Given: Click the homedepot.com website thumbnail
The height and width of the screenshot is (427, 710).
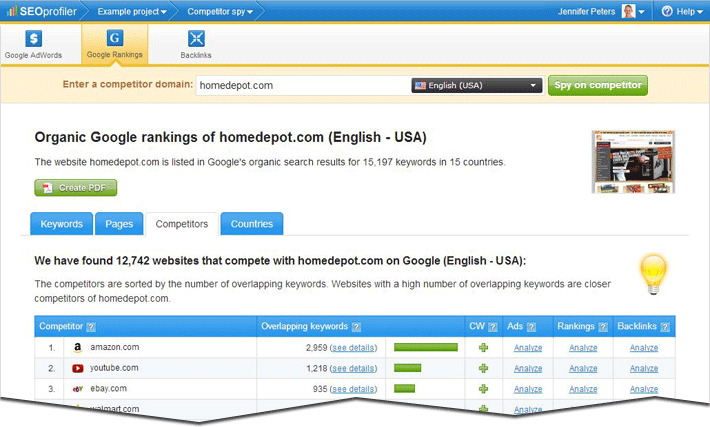Looking at the screenshot, I should click(x=633, y=162).
